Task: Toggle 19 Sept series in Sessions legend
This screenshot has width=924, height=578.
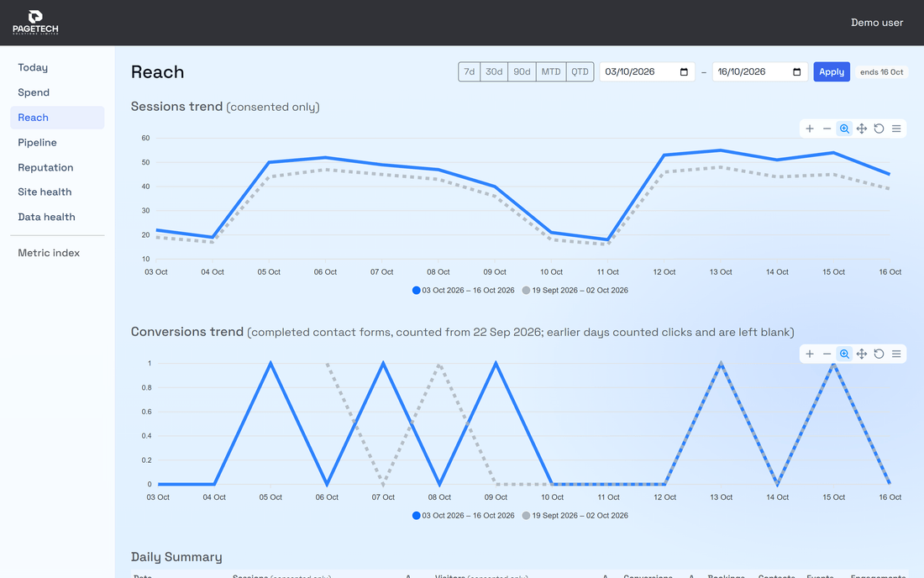Action: [x=575, y=290]
